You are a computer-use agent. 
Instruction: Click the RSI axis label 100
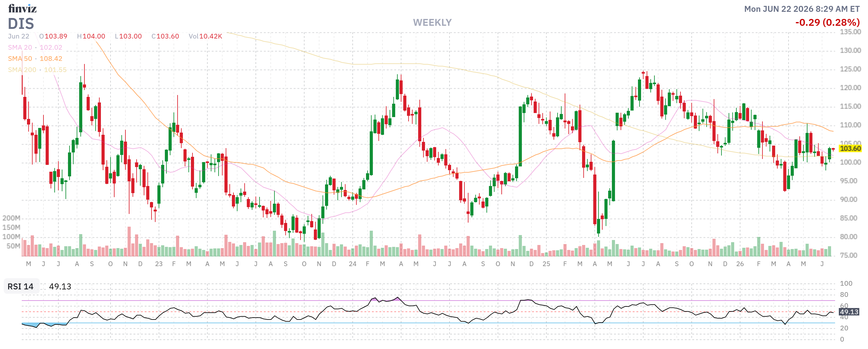click(846, 283)
